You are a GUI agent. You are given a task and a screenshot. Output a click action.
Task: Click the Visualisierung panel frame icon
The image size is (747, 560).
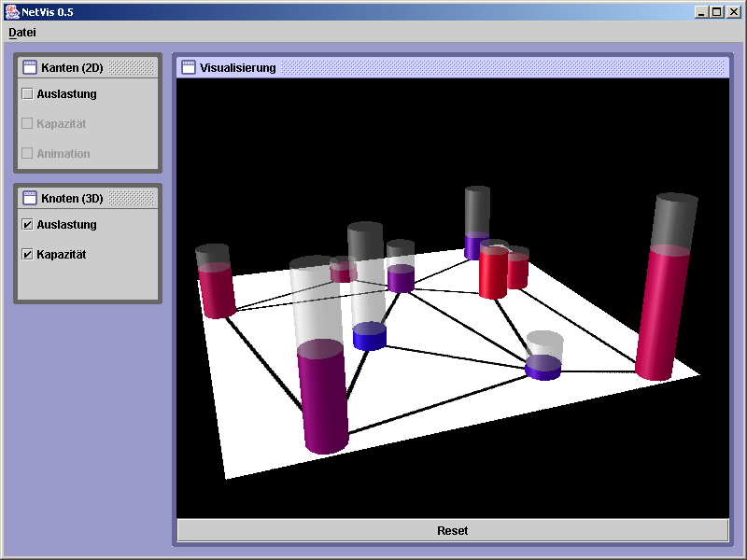(189, 67)
